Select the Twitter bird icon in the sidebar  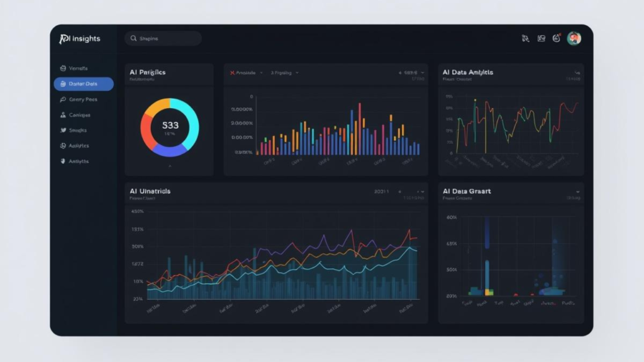(63, 130)
